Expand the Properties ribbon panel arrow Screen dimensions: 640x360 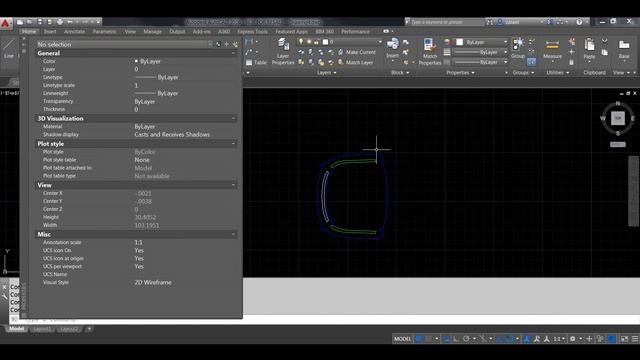point(473,73)
